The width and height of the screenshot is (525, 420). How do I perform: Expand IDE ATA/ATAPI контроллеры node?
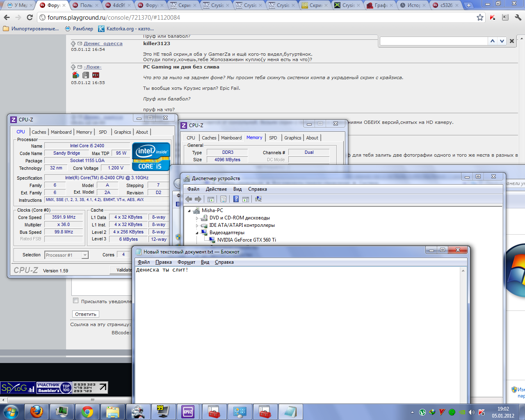coord(197,226)
